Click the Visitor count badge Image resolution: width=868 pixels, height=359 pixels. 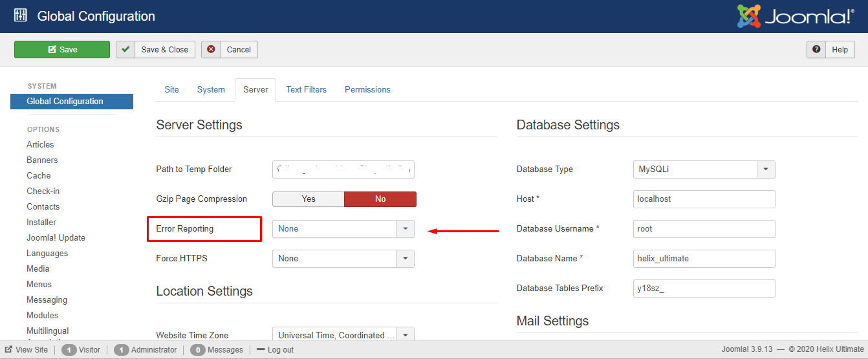tap(67, 350)
